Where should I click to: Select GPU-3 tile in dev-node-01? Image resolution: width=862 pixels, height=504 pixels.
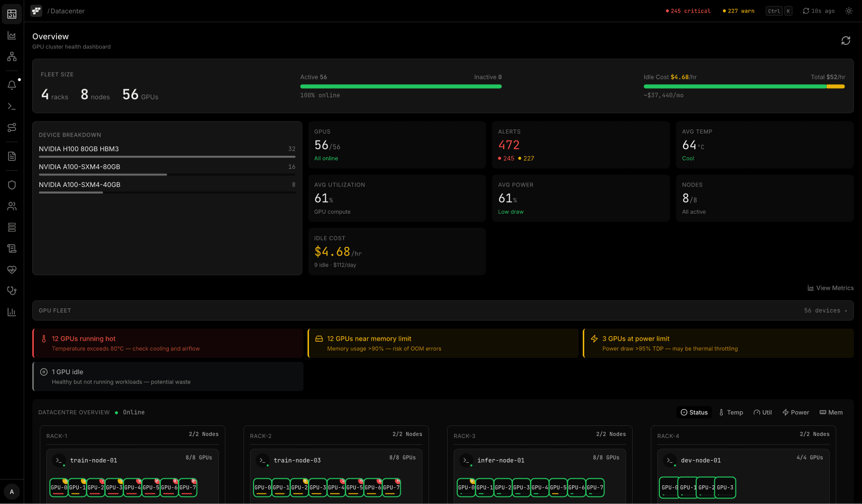[725, 488]
